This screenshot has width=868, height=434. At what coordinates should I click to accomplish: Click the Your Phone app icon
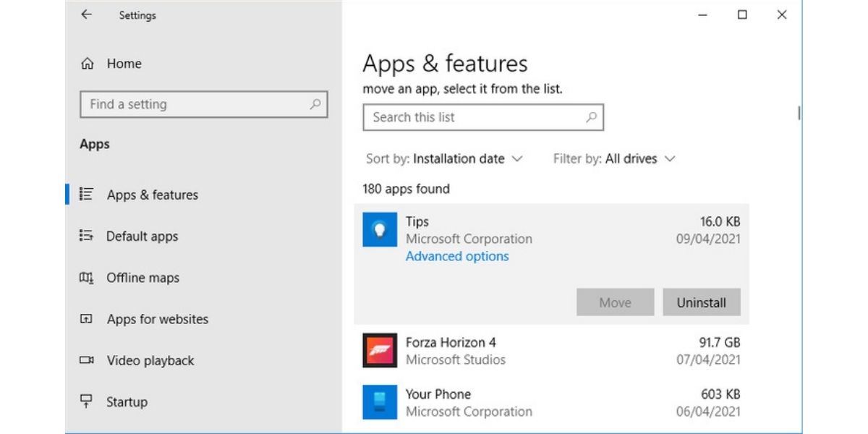point(379,403)
